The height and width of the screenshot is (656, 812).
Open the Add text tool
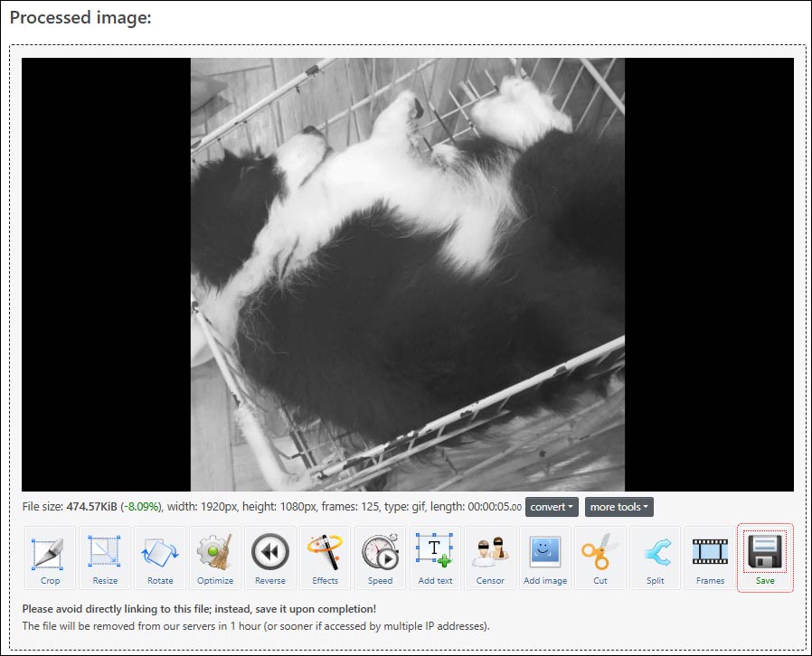[435, 558]
